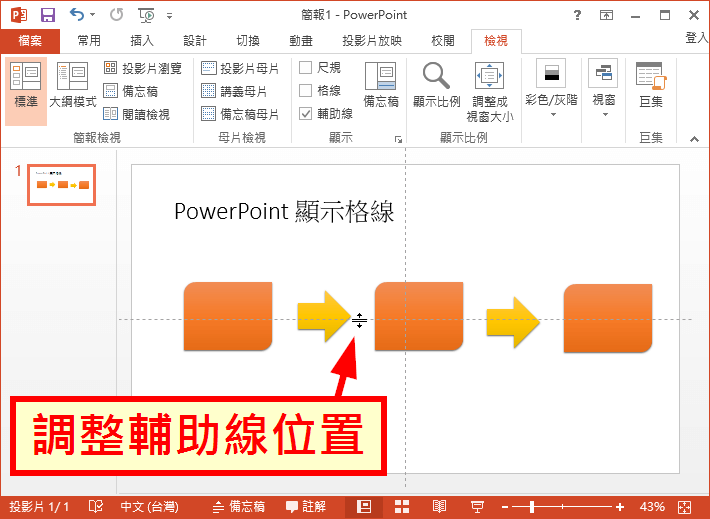Image resolution: width=710 pixels, height=519 pixels.
Task: Switch to the 插入 tab
Action: coord(142,41)
